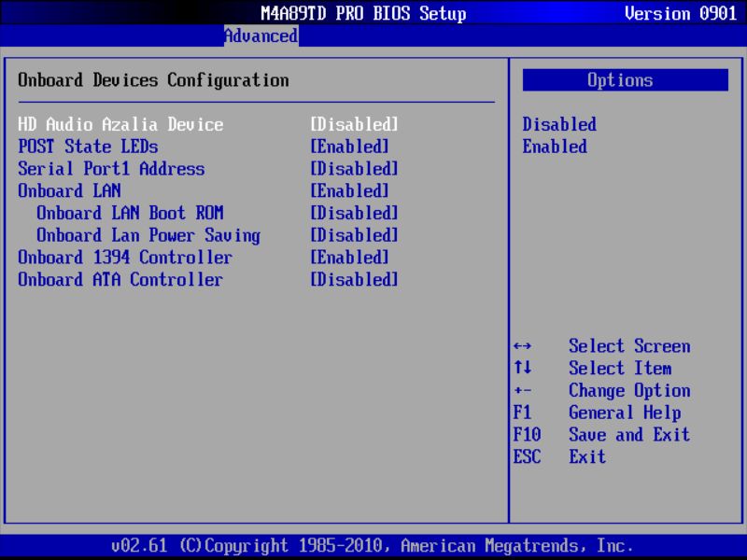Open the Serial Port1 Address option
The image size is (747, 560).
pos(113,169)
